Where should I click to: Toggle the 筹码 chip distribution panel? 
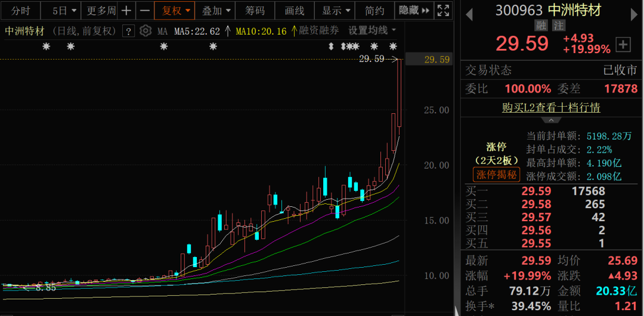pos(255,11)
